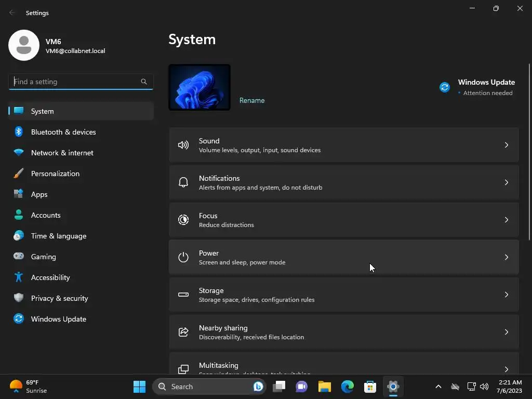The image size is (532, 399).
Task: Click the network icon in system tray
Action: point(471,387)
